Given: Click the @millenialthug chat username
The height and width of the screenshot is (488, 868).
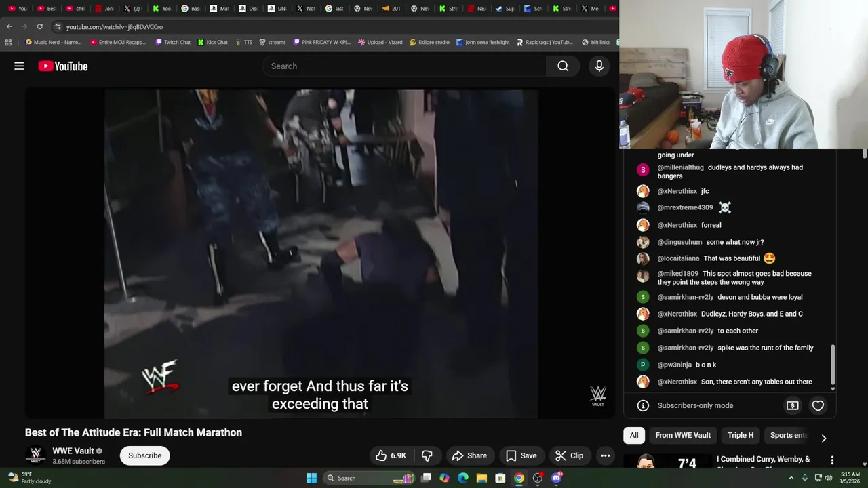Looking at the screenshot, I should pos(680,167).
